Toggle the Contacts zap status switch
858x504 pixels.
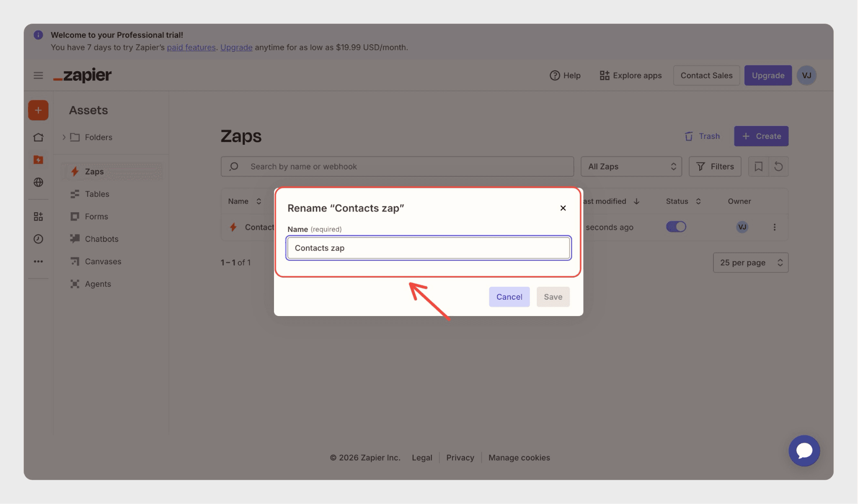[676, 227]
